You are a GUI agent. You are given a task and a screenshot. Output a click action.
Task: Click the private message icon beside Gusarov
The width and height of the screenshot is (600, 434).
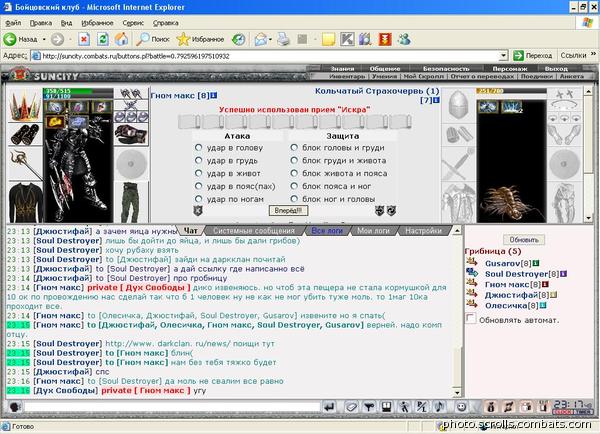(472, 262)
